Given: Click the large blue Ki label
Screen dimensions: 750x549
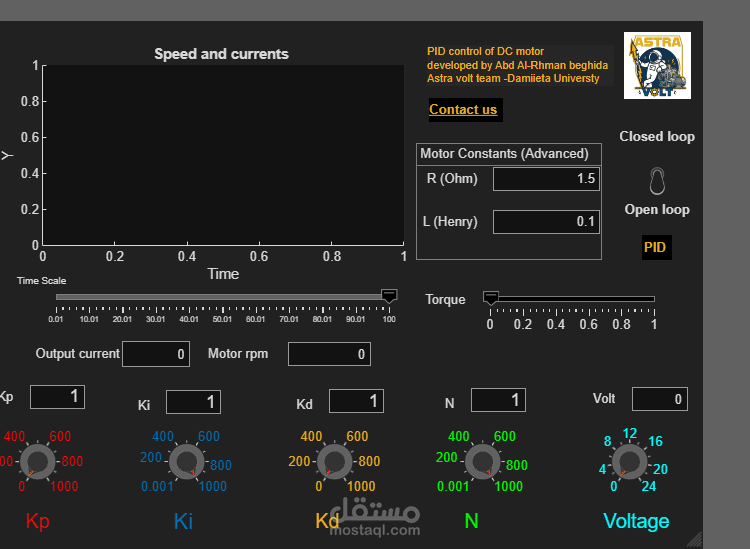Looking at the screenshot, I should 184,521.
